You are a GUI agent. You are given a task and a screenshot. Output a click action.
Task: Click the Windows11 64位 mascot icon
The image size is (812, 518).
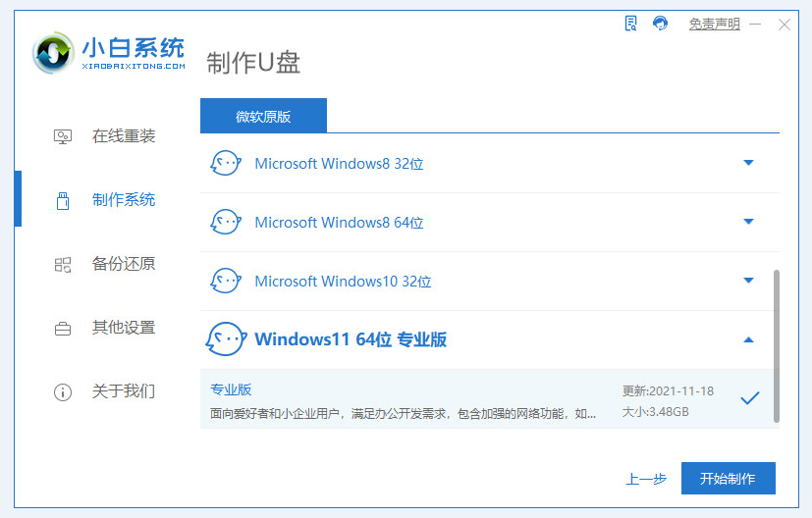point(225,339)
